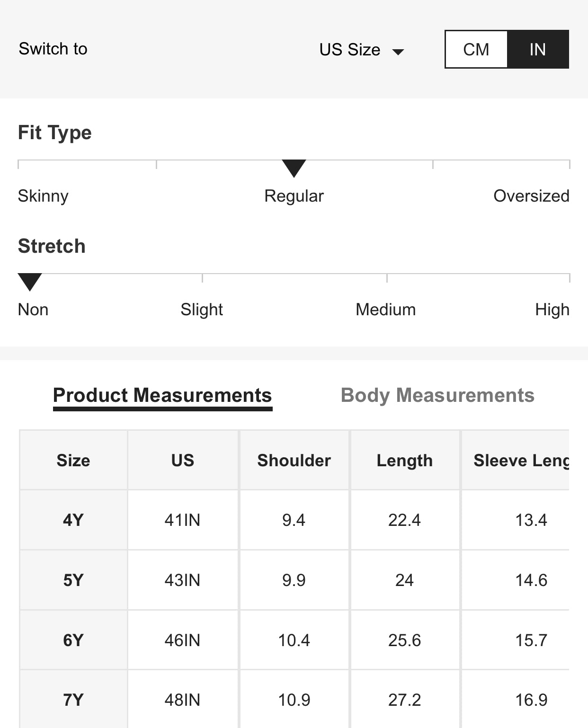Click the Oversized fit label
Screen dimensions: 588x728
531,196
